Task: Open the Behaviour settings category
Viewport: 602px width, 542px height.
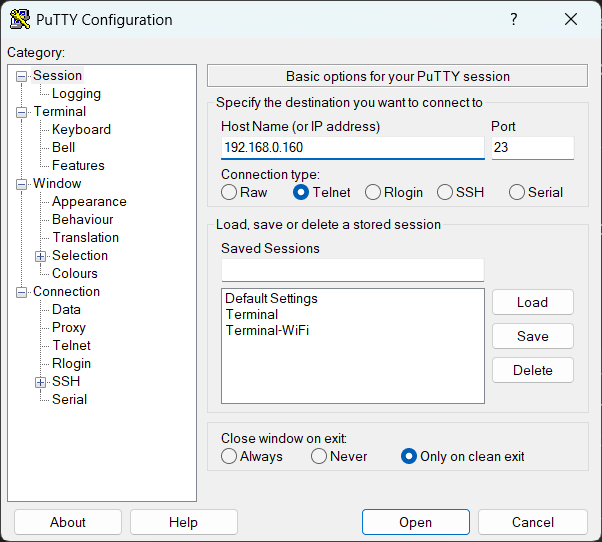Action: click(x=83, y=220)
